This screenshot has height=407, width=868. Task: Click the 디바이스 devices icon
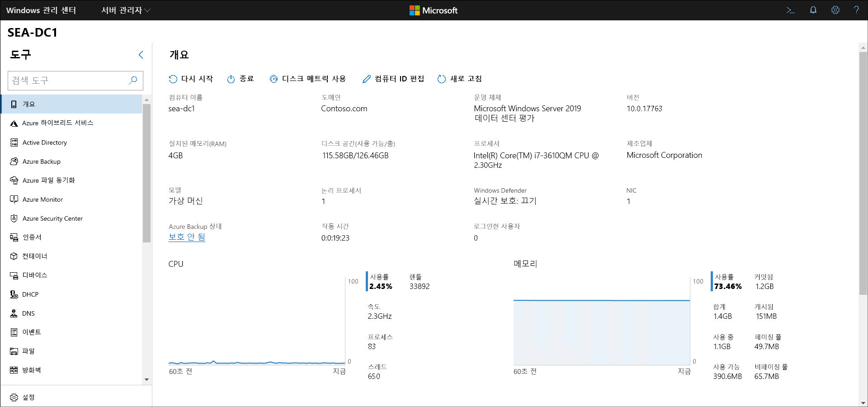click(x=14, y=275)
